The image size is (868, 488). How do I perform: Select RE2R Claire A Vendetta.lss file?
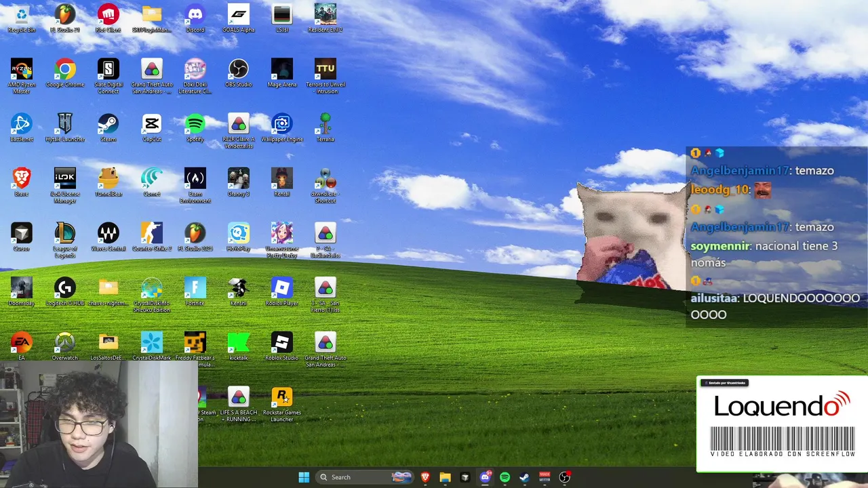(239, 131)
